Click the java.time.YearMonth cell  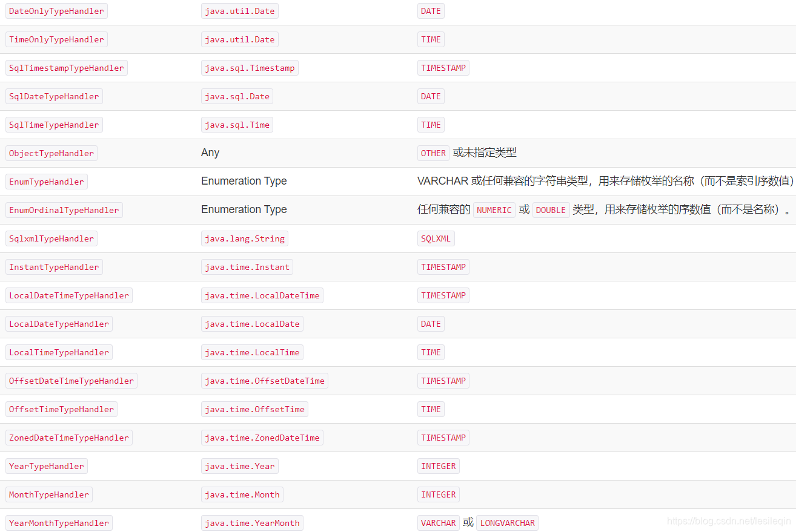[252, 523]
